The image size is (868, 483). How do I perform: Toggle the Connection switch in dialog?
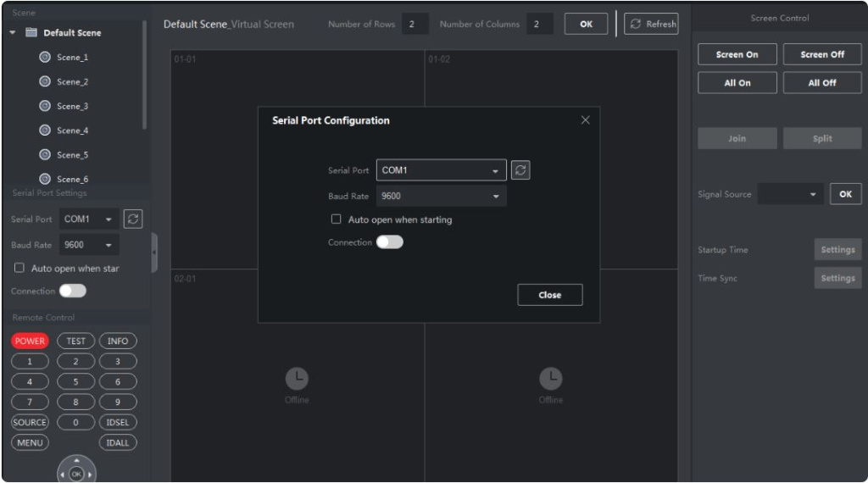coord(390,242)
